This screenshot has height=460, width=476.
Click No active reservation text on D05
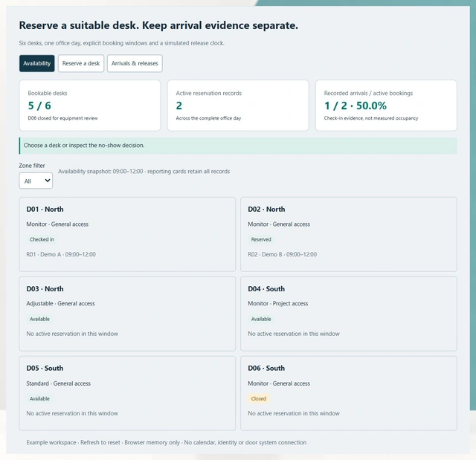pyautogui.click(x=72, y=413)
